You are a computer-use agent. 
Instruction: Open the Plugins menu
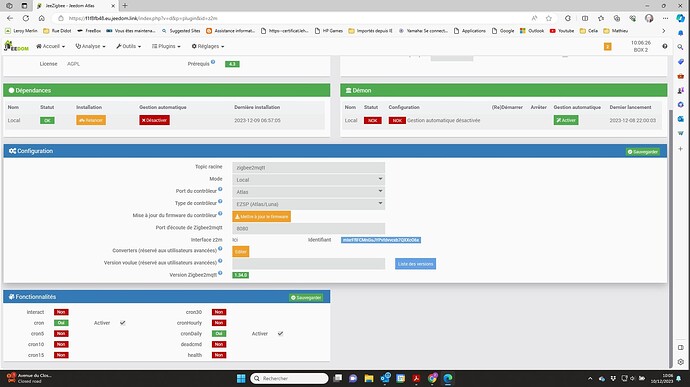[x=166, y=46]
